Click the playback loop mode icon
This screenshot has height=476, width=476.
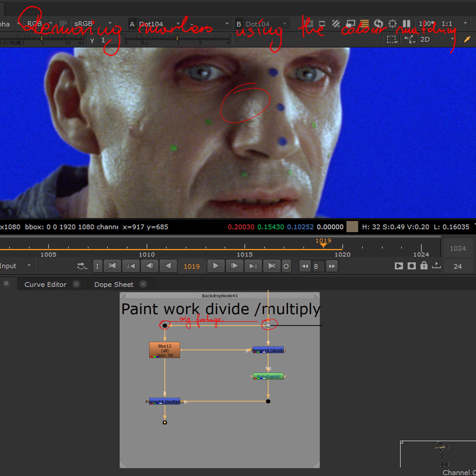click(x=82, y=266)
